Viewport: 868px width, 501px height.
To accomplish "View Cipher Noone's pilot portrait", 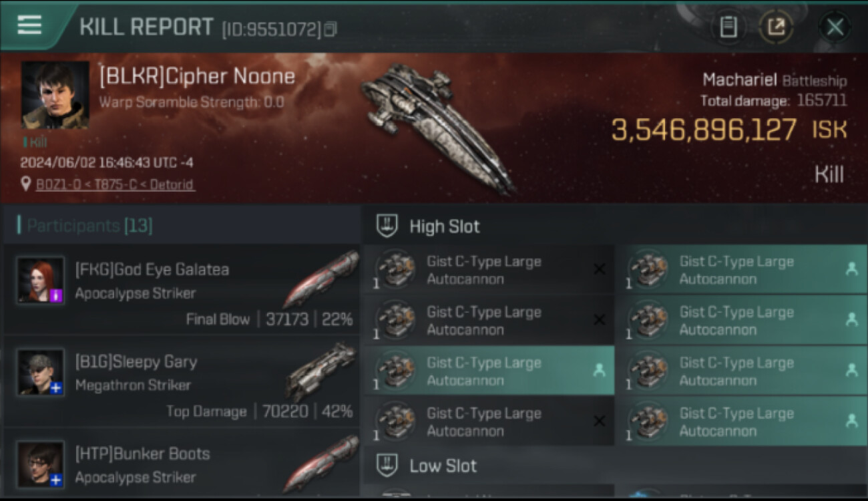I will [55, 94].
